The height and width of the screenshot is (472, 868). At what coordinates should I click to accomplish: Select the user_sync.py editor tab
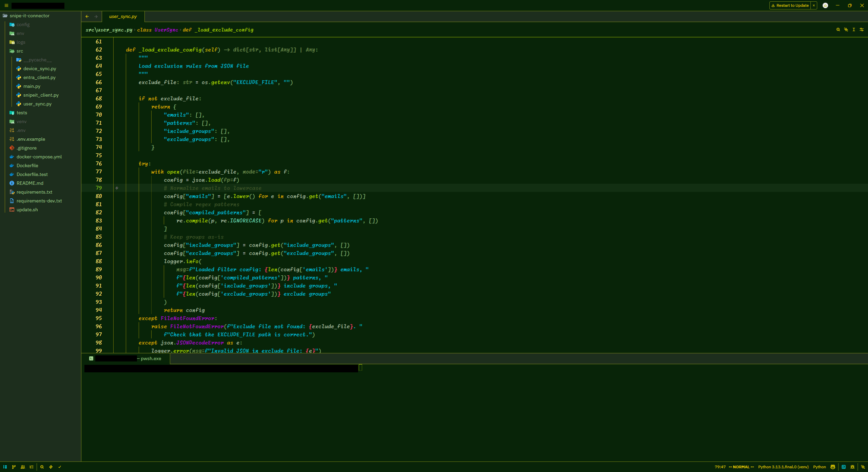point(123,17)
